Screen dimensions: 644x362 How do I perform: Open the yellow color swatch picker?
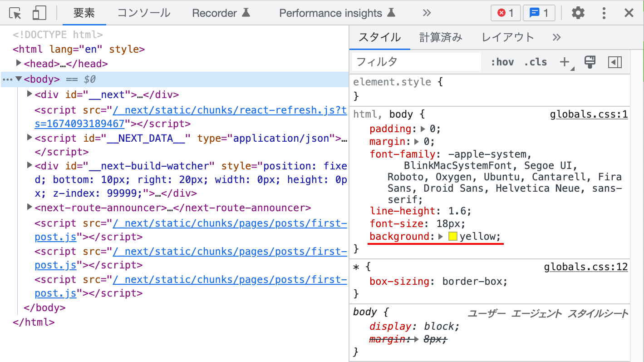click(x=452, y=236)
